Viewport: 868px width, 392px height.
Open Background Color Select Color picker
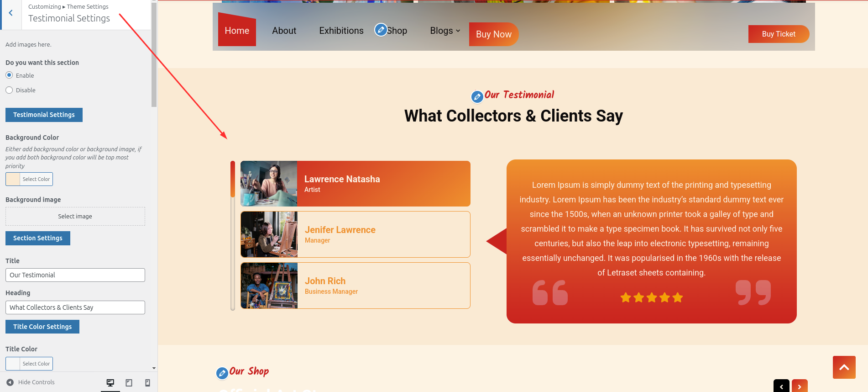[29, 179]
